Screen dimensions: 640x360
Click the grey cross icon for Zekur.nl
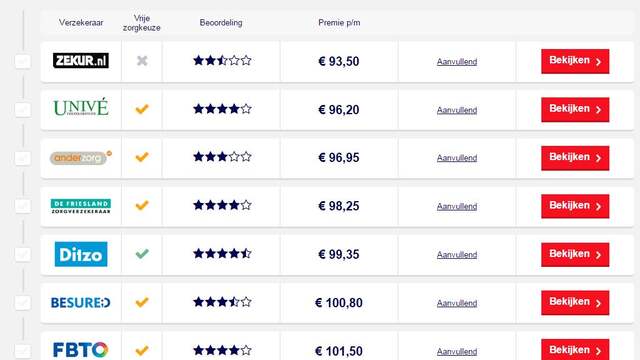click(142, 61)
